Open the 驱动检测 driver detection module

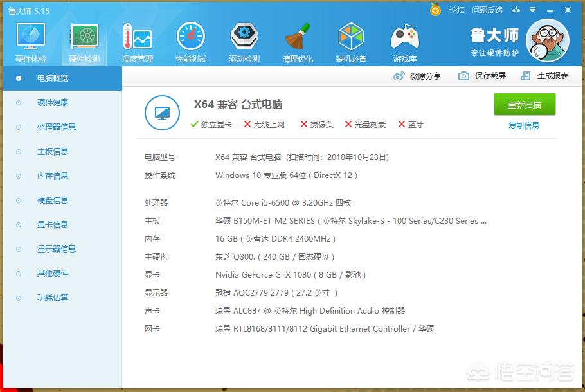pyautogui.click(x=244, y=42)
